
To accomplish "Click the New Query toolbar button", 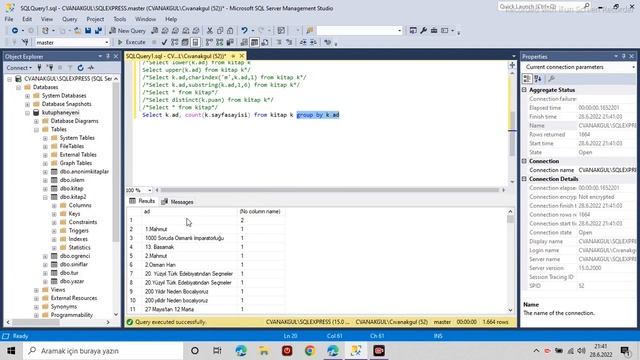I will [x=127, y=31].
